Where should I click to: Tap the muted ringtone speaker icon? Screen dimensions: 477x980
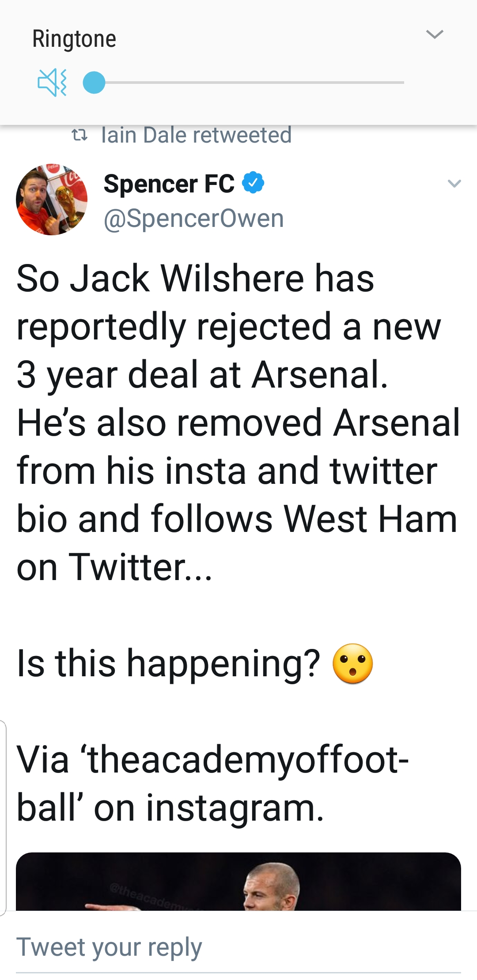(52, 83)
